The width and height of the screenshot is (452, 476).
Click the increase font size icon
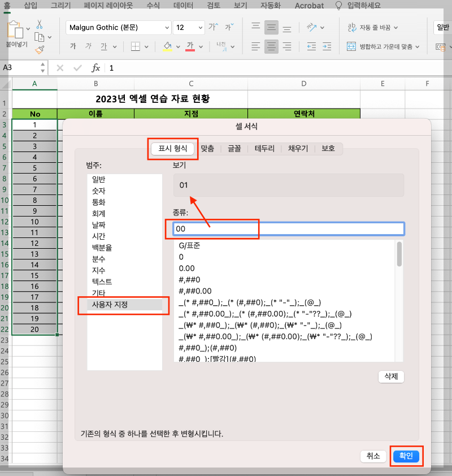tap(213, 26)
